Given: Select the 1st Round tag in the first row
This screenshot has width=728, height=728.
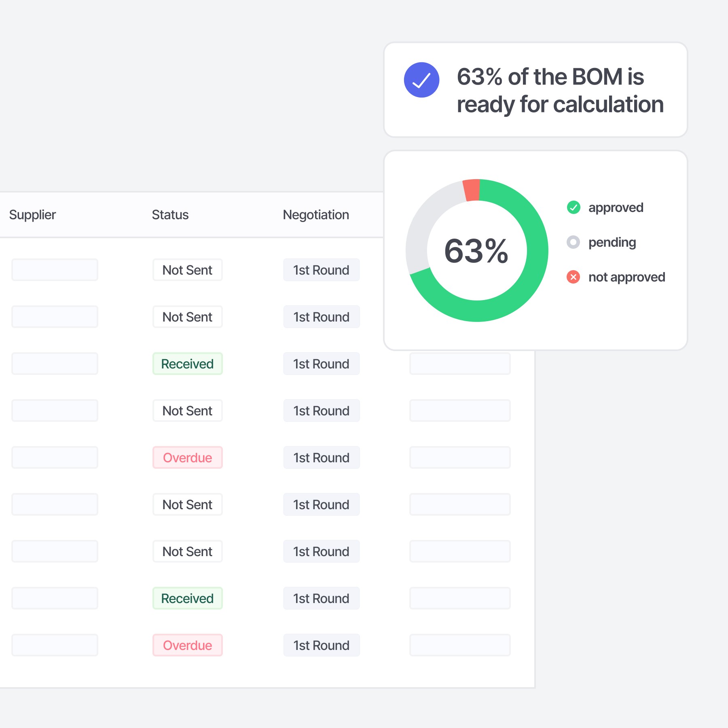Looking at the screenshot, I should pyautogui.click(x=322, y=270).
